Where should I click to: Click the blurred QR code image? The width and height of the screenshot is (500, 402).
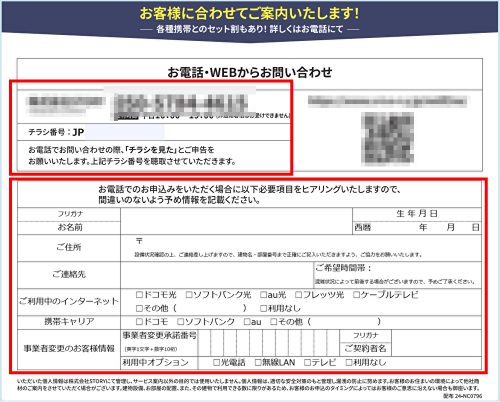[387, 138]
